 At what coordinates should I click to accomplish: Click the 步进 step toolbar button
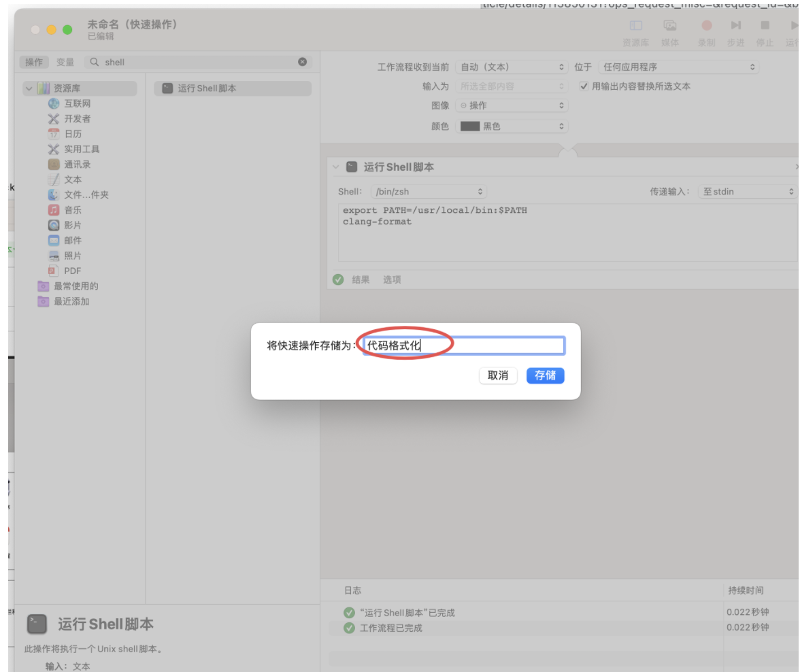(x=736, y=26)
